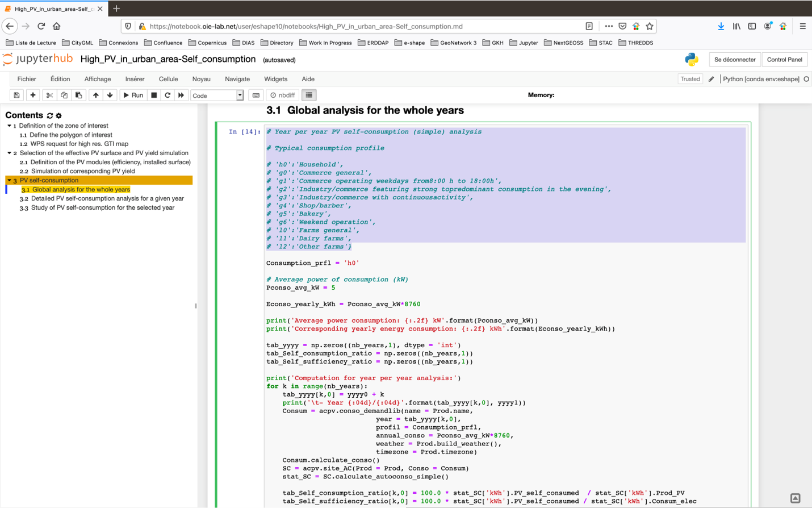The width and height of the screenshot is (812, 508).
Task: Open the Contents settings gear
Action: (57, 115)
